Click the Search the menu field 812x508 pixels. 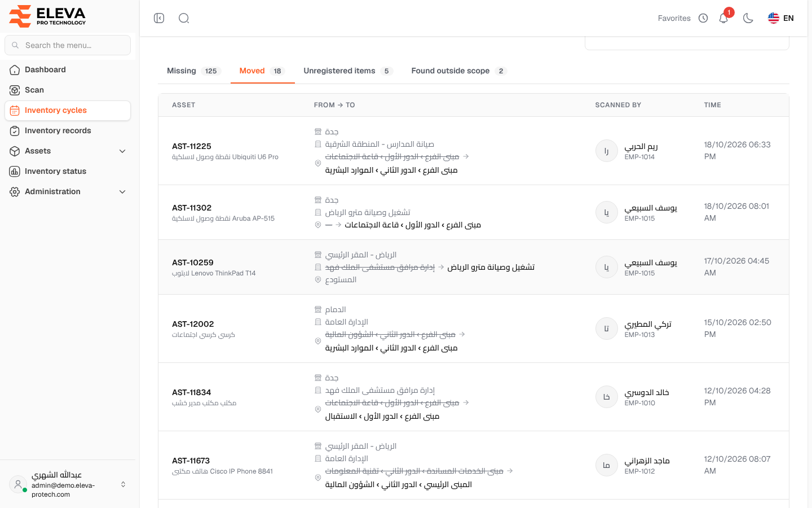click(68, 45)
